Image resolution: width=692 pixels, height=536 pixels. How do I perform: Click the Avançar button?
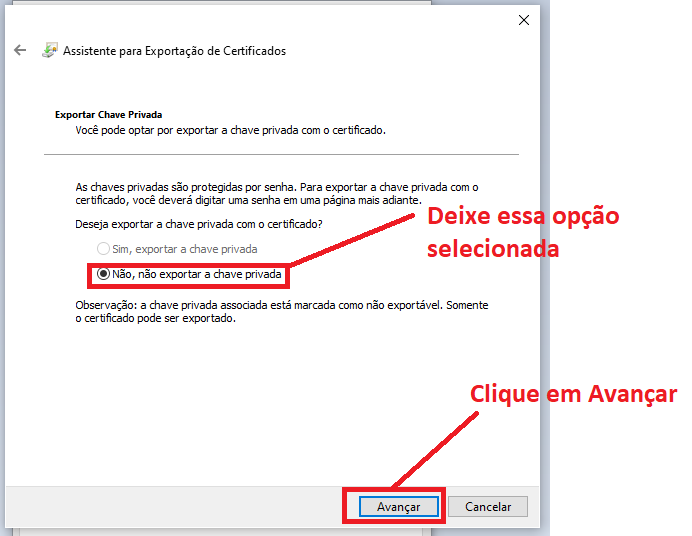pos(398,507)
